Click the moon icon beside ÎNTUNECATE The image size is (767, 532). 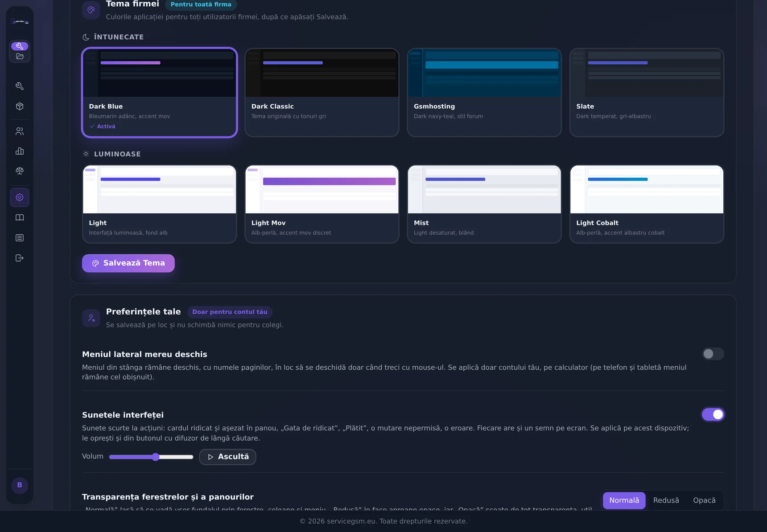[86, 37]
